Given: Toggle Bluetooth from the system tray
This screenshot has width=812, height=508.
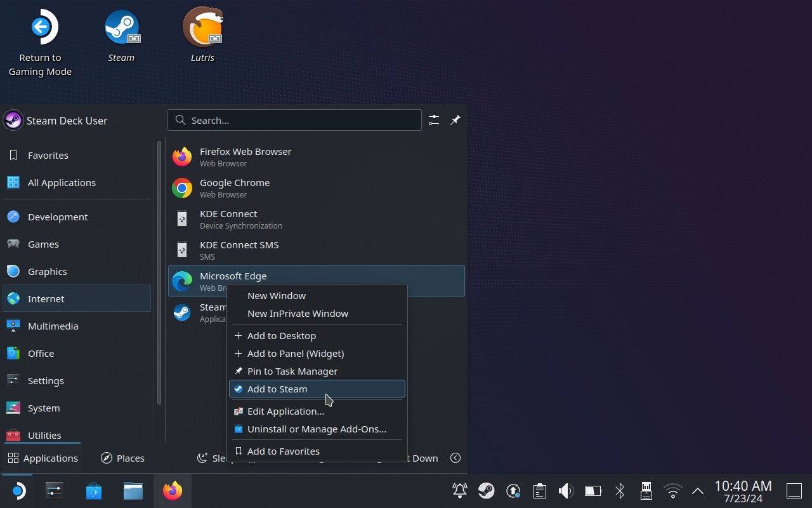Looking at the screenshot, I should (619, 490).
